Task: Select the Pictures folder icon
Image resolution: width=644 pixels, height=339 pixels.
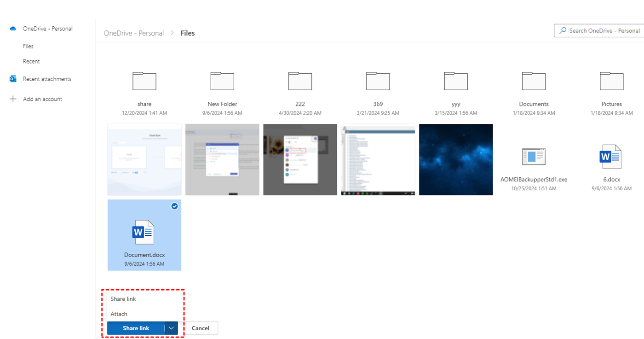Action: (612, 81)
